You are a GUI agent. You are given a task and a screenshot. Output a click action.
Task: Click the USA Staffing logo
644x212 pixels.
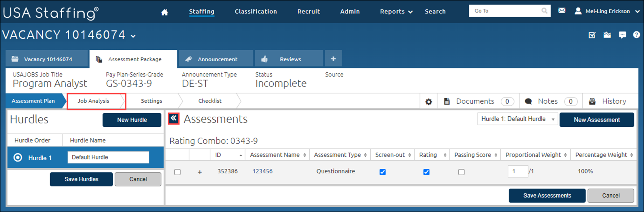click(x=51, y=13)
